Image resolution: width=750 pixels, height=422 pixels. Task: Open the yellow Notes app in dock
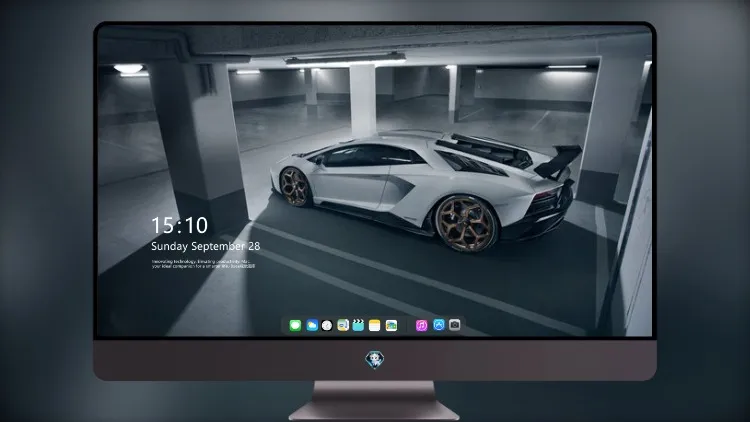[375, 325]
